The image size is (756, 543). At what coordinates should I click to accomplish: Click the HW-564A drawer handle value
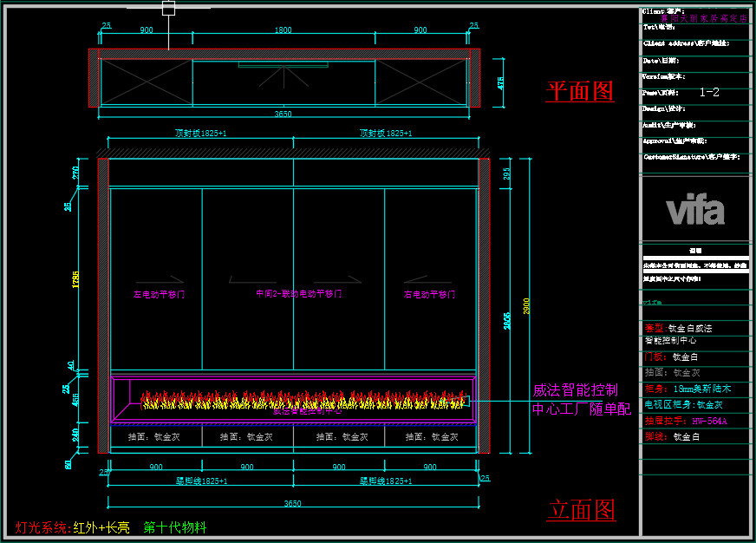[708, 421]
